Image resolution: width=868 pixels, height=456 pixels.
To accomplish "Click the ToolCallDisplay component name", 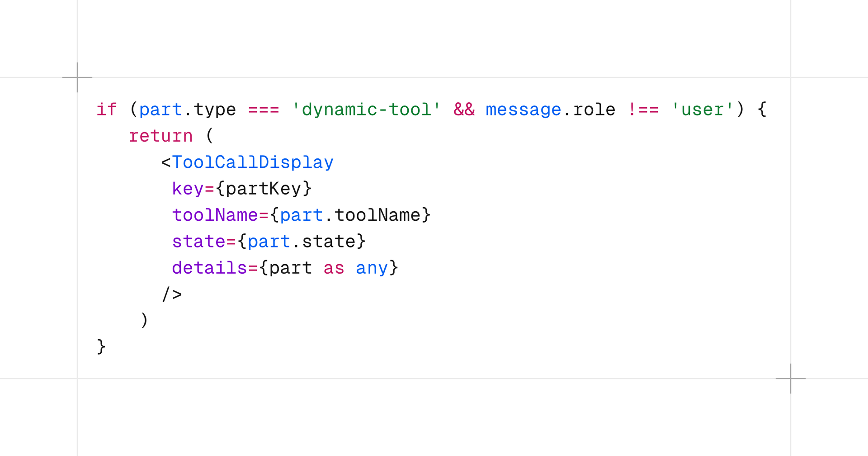I will pyautogui.click(x=253, y=162).
